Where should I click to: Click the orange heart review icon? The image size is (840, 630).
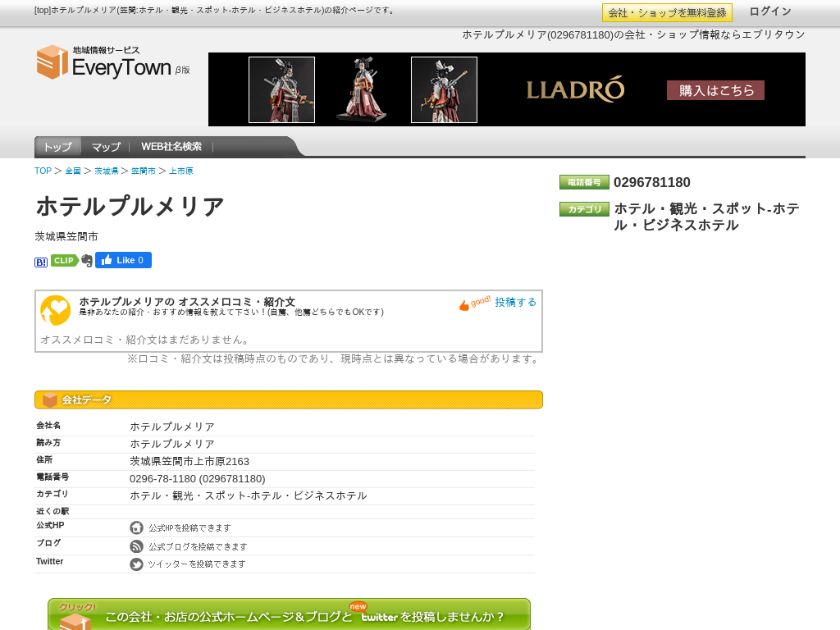pos(56,310)
